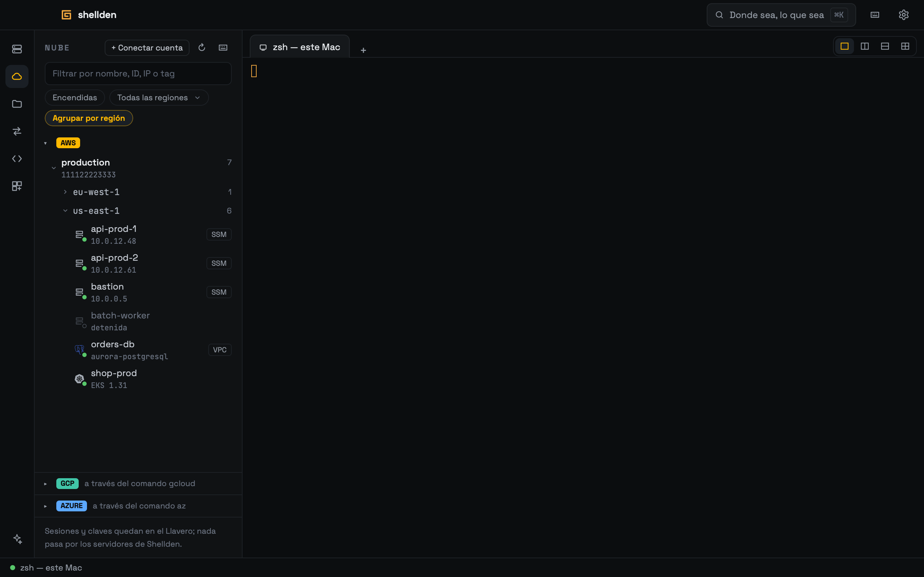Select the single pane layout toggle
924x577 pixels.
click(x=844, y=46)
